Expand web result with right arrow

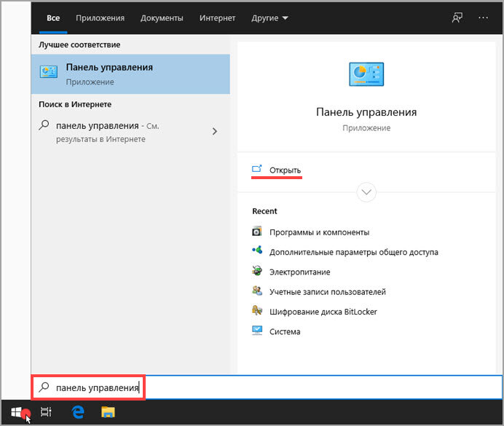click(x=215, y=131)
